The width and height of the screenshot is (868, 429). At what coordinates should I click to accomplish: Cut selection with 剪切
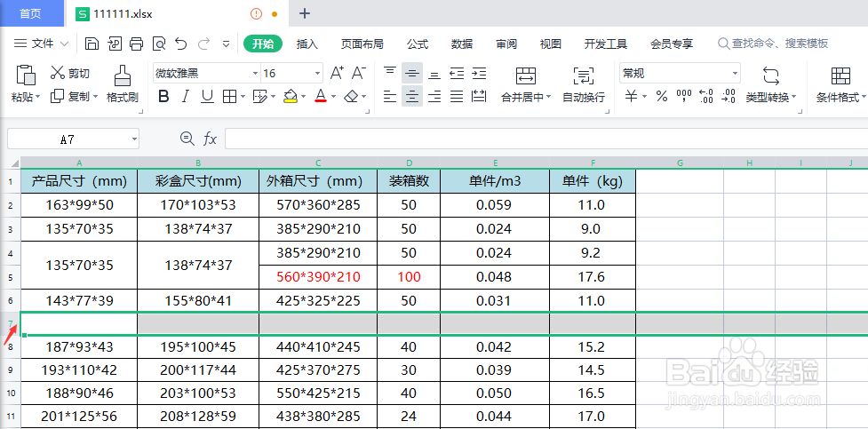point(70,73)
